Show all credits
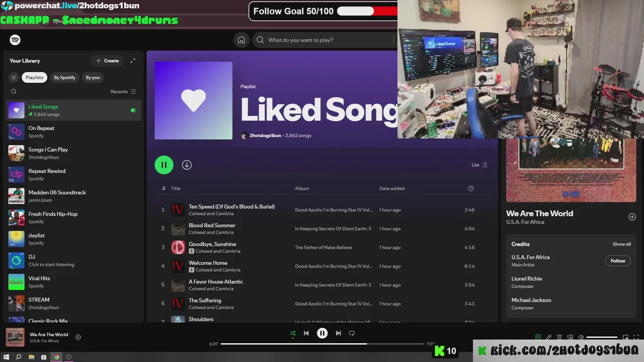Viewport: 644px width, 362px height. [621, 244]
